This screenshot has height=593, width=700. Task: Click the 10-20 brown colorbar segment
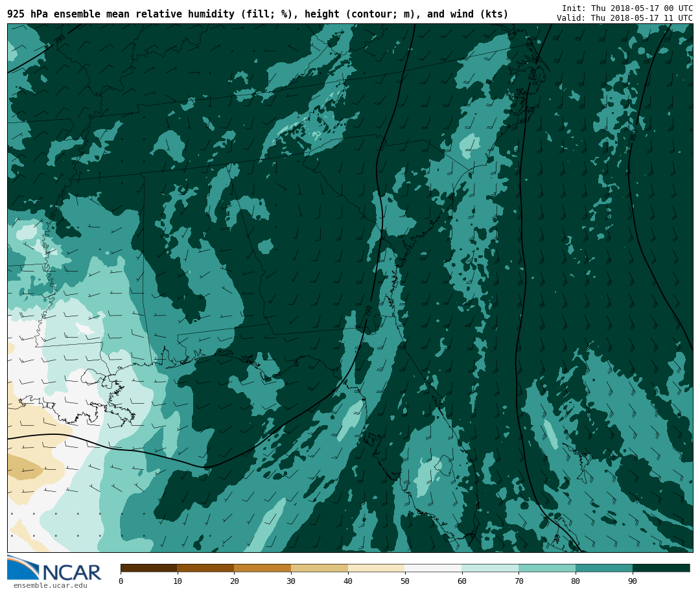tap(206, 568)
